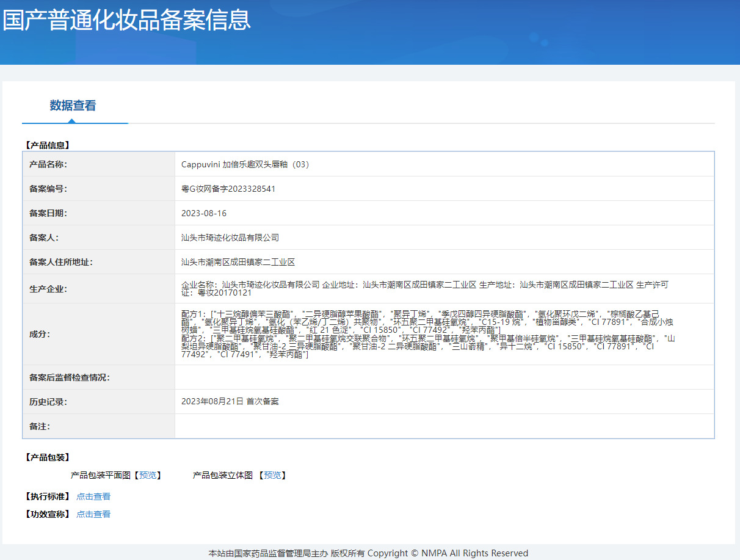Click the 生产企业 details text

[x=425, y=289]
